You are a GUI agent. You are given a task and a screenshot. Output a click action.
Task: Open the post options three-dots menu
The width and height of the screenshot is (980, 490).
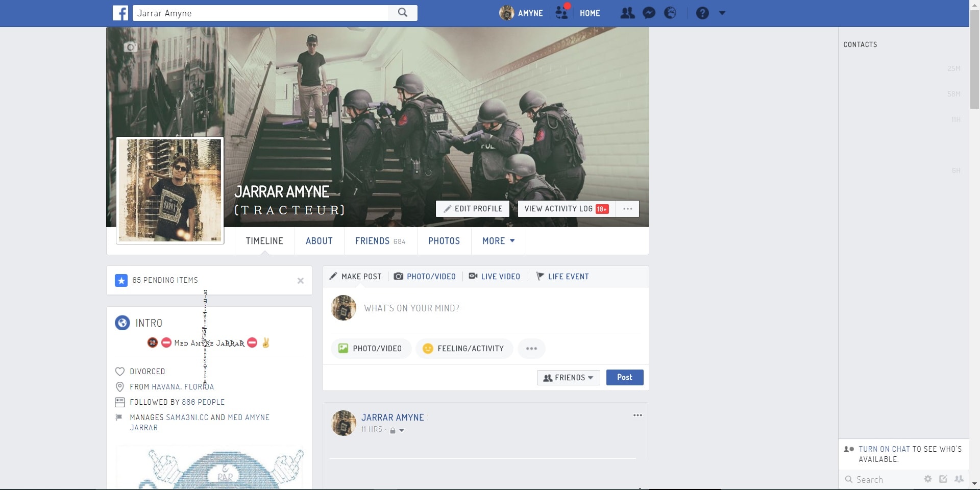click(638, 415)
